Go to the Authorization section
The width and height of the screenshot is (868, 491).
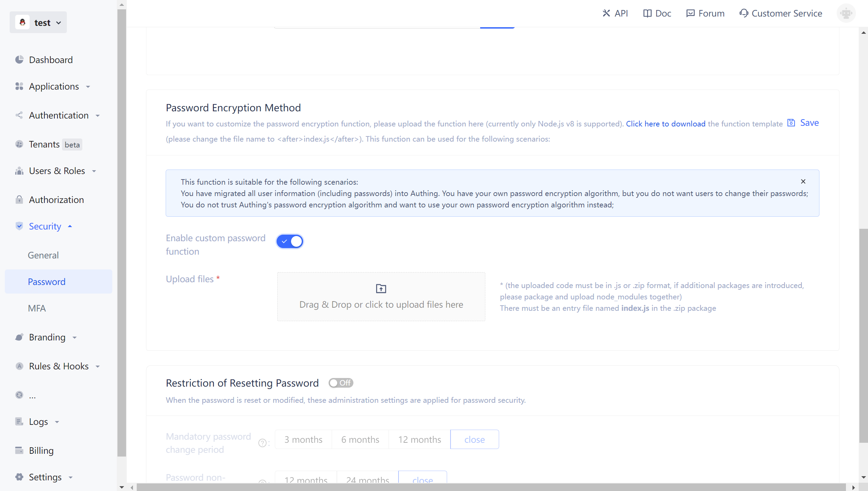56,200
